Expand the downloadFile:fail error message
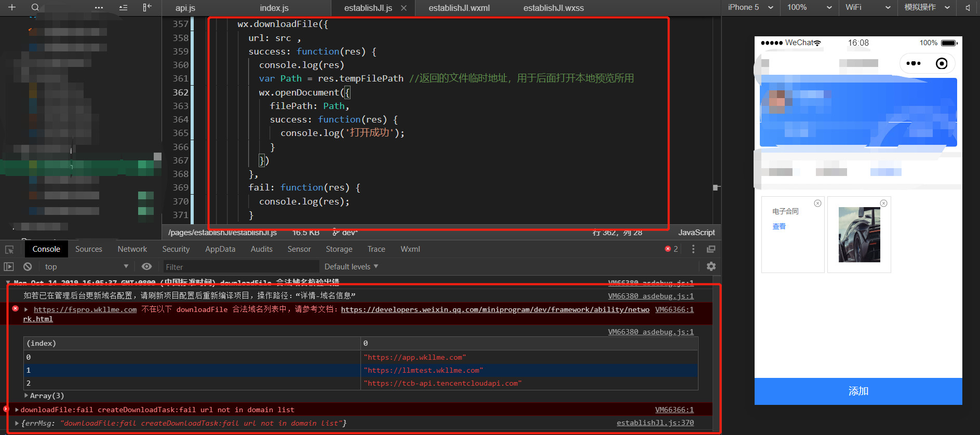 point(17,410)
